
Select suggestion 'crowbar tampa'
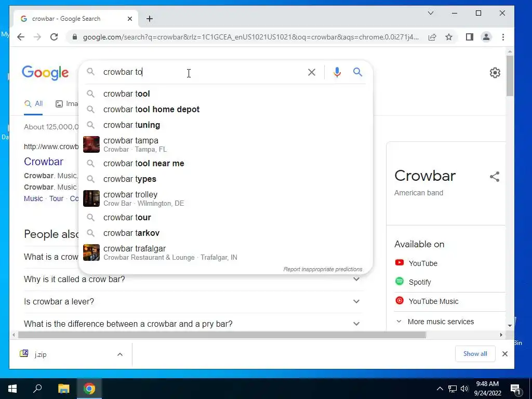coord(225,144)
